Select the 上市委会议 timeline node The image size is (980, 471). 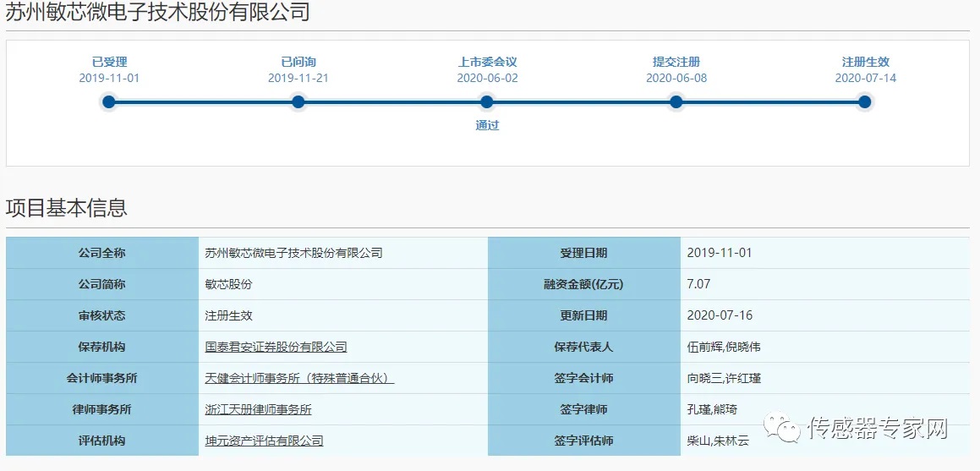coord(487,102)
